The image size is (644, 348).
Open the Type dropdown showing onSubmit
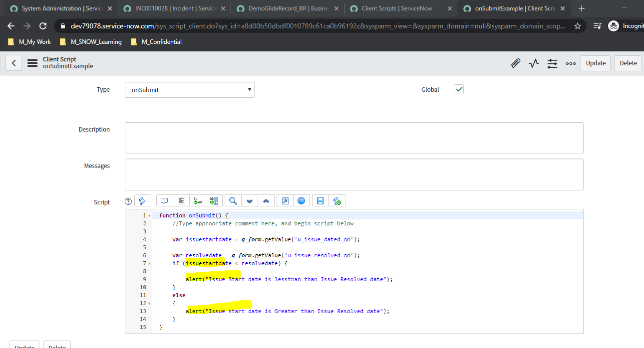(x=190, y=89)
